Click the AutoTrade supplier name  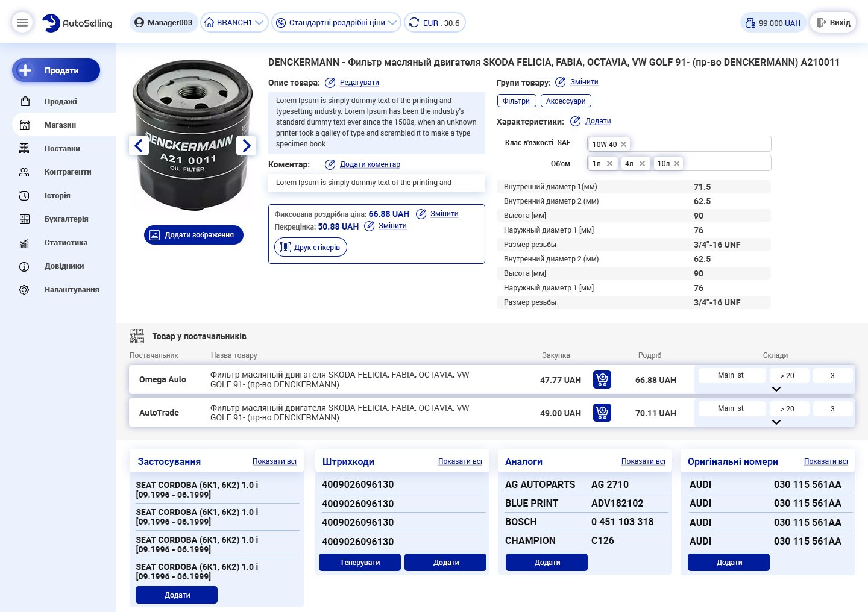tap(159, 413)
